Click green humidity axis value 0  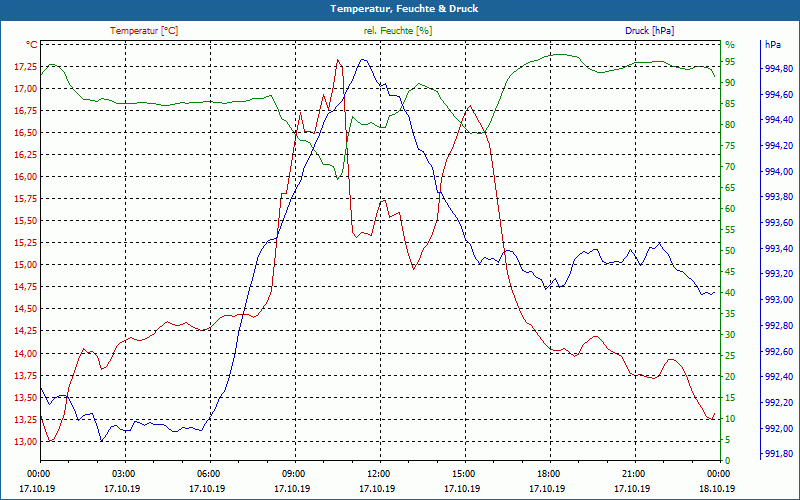728,461
